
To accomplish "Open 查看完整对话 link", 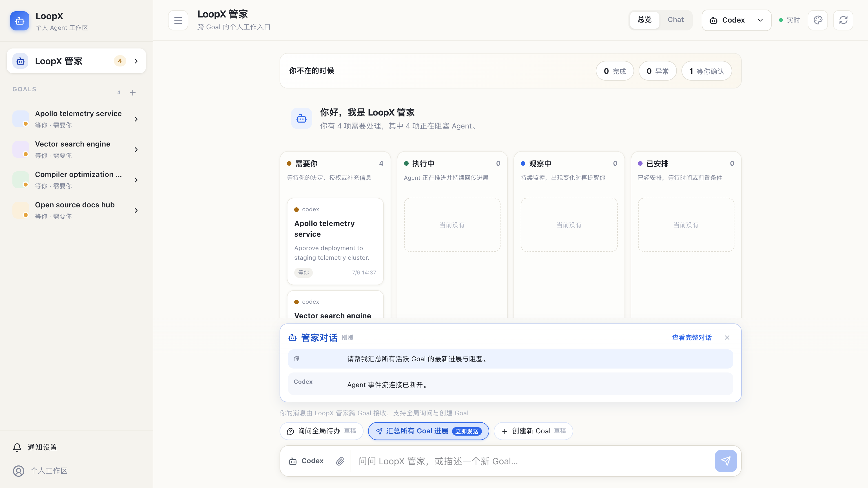I will pyautogui.click(x=692, y=338).
